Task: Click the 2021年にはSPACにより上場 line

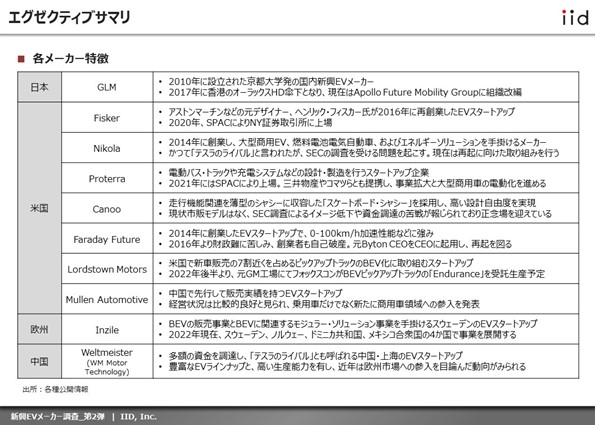Action: tap(357, 183)
